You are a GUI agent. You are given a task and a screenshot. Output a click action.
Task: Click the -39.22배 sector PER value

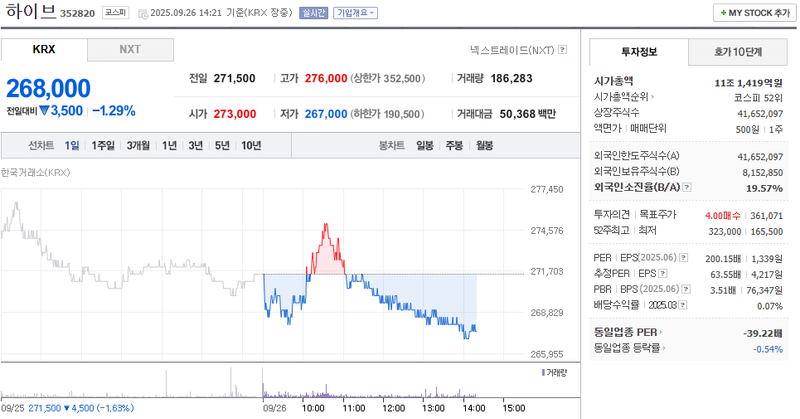(763, 333)
